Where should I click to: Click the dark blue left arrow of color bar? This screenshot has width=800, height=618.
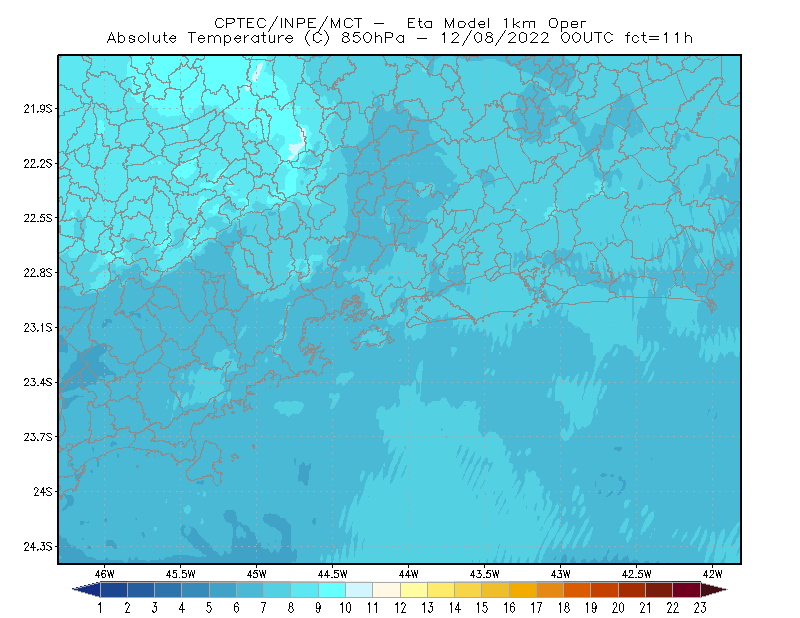[x=87, y=590]
